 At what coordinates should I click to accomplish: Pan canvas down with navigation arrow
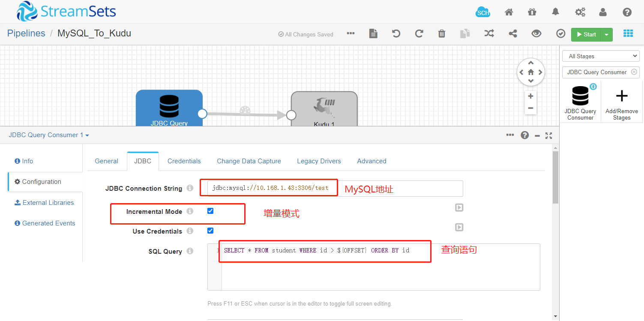coord(531,81)
